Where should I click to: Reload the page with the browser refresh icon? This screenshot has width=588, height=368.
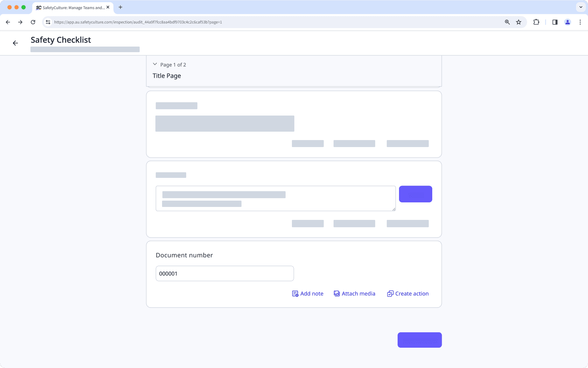click(x=33, y=22)
